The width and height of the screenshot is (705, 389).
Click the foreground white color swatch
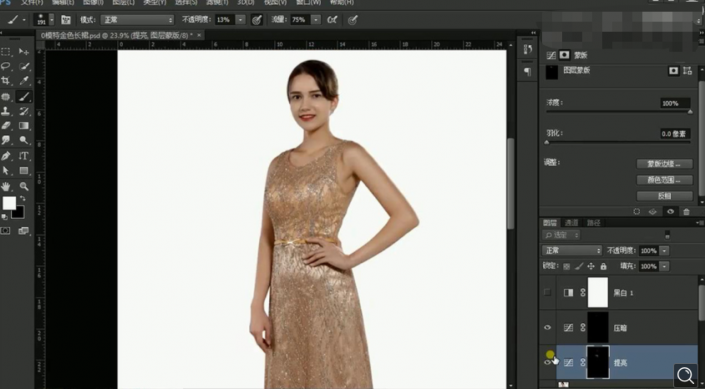click(9, 203)
